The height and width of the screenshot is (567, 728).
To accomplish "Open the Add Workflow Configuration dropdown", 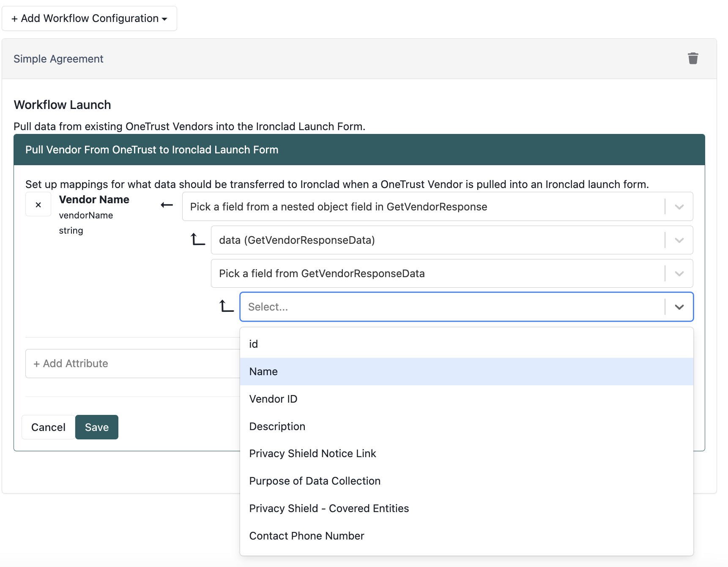I will tap(89, 19).
